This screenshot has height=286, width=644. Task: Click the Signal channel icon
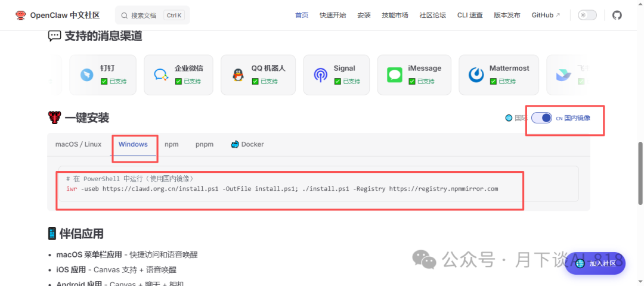320,74
